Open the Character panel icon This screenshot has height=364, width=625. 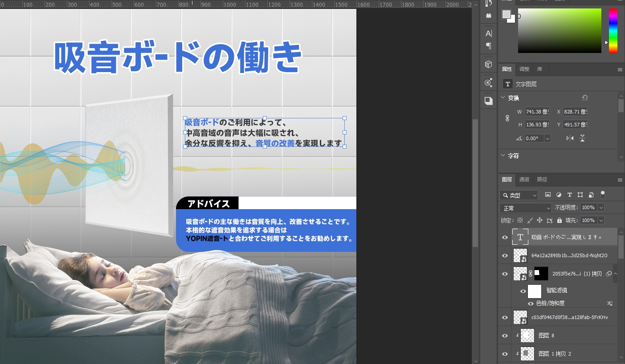(488, 33)
